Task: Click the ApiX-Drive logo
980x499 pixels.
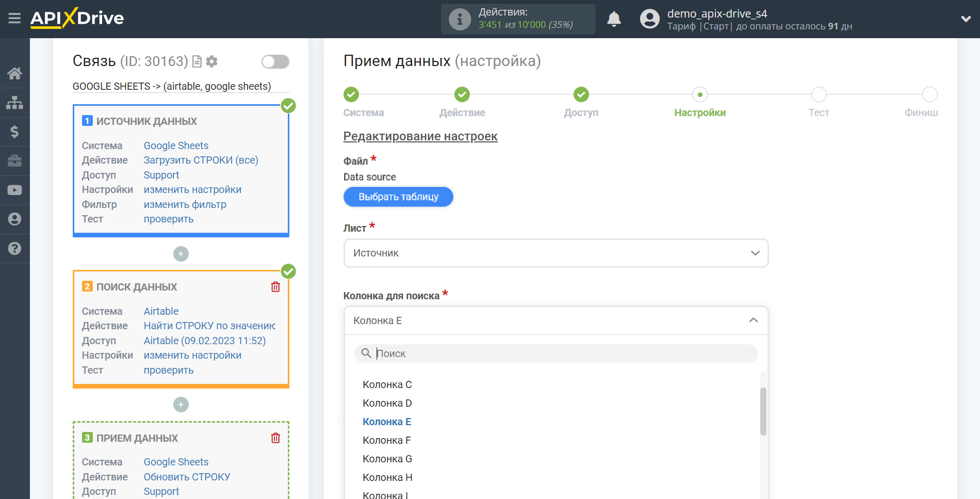Action: (x=77, y=18)
